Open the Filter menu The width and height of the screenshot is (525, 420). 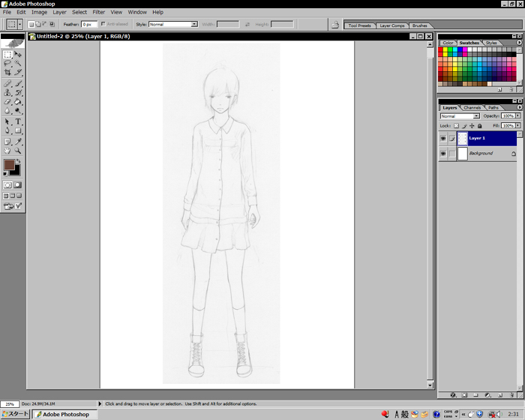(98, 12)
